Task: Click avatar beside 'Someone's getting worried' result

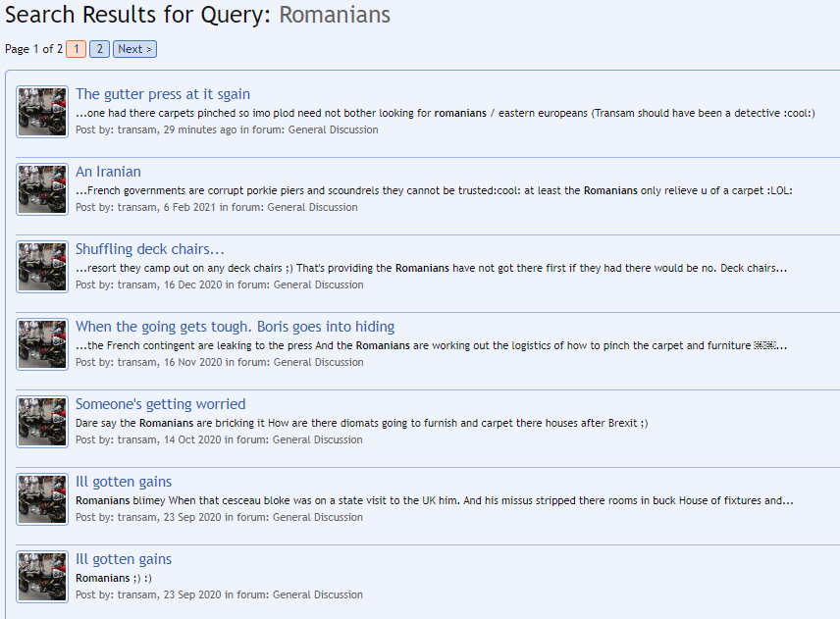Action: click(x=42, y=422)
